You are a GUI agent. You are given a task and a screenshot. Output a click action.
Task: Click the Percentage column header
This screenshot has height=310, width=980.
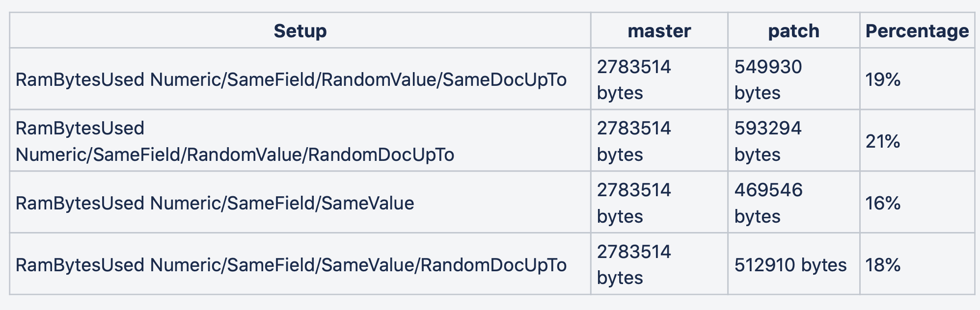pyautogui.click(x=917, y=30)
